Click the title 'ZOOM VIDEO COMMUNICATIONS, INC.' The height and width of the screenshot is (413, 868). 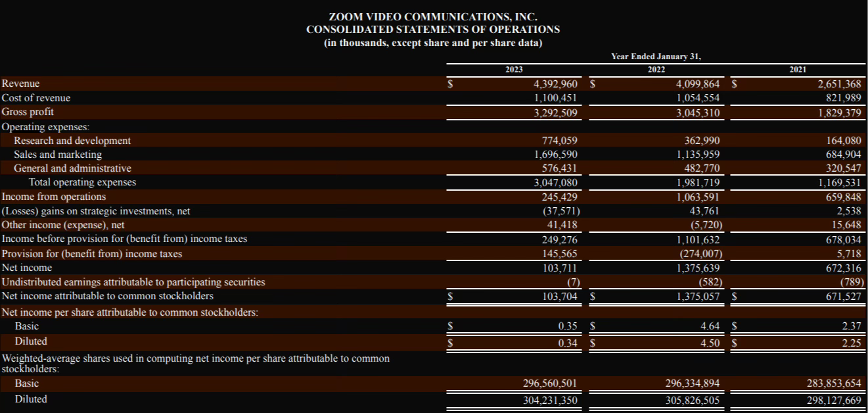(x=433, y=16)
